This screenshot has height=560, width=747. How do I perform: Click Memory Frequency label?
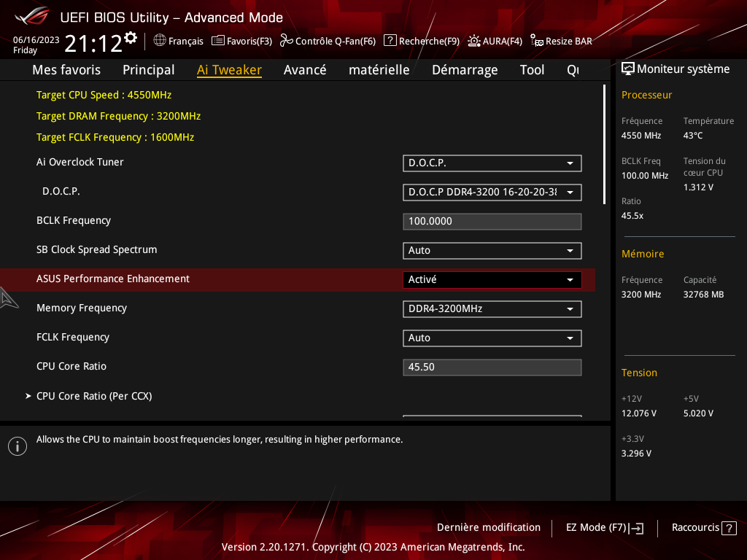(x=82, y=308)
